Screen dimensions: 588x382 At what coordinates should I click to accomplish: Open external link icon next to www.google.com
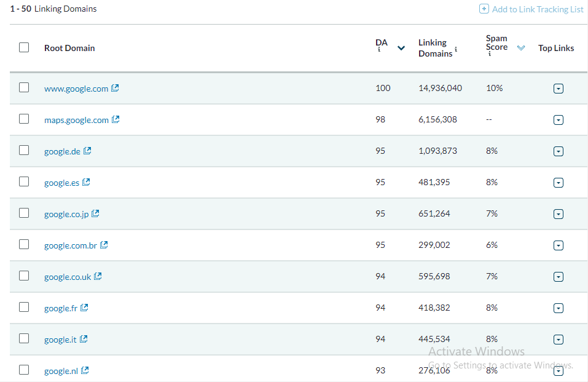pos(115,88)
